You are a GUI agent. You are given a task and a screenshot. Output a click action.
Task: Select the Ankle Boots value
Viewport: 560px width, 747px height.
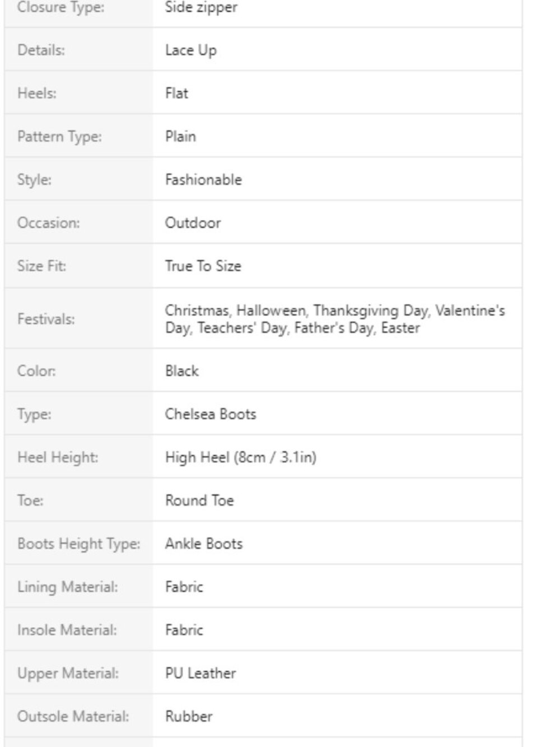tap(204, 544)
